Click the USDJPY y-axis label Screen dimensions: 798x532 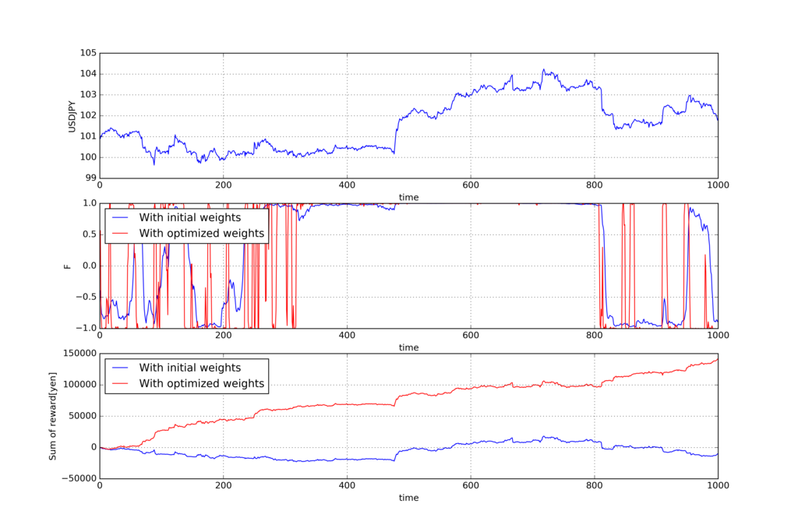pos(72,117)
